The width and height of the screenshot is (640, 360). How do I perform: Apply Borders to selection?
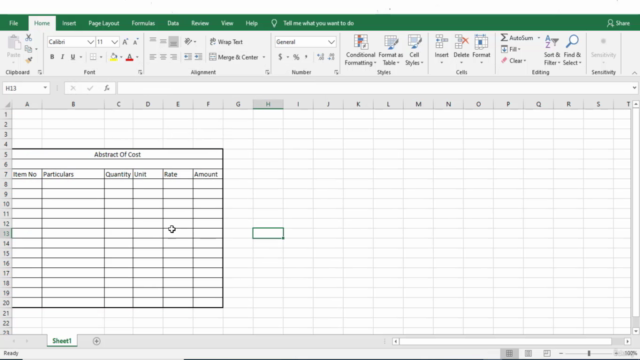pyautogui.click(x=93, y=57)
